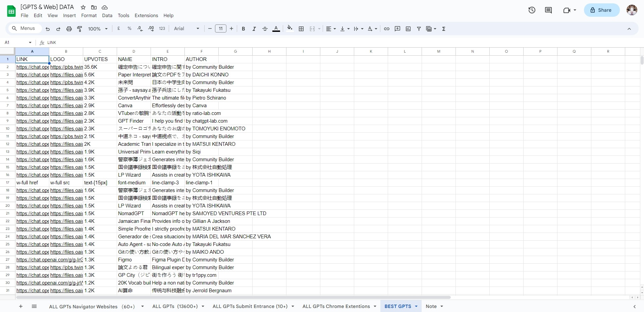The height and width of the screenshot is (312, 644).
Task: Move document with folder icon
Action: pyautogui.click(x=94, y=7)
